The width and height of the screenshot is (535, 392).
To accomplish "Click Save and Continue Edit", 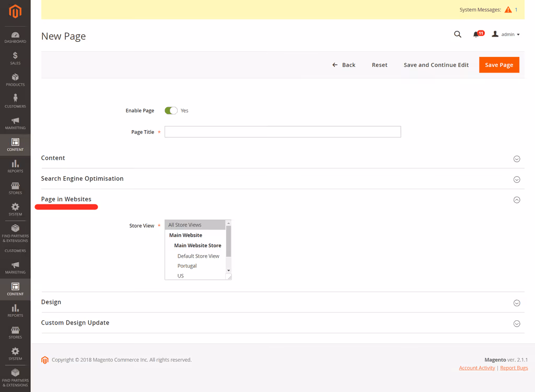I will (436, 65).
